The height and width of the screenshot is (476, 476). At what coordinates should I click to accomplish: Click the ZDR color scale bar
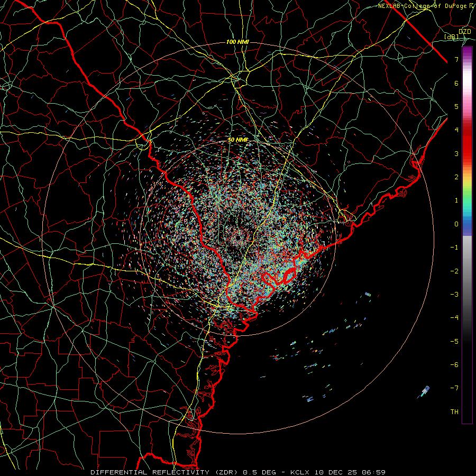[x=467, y=235]
